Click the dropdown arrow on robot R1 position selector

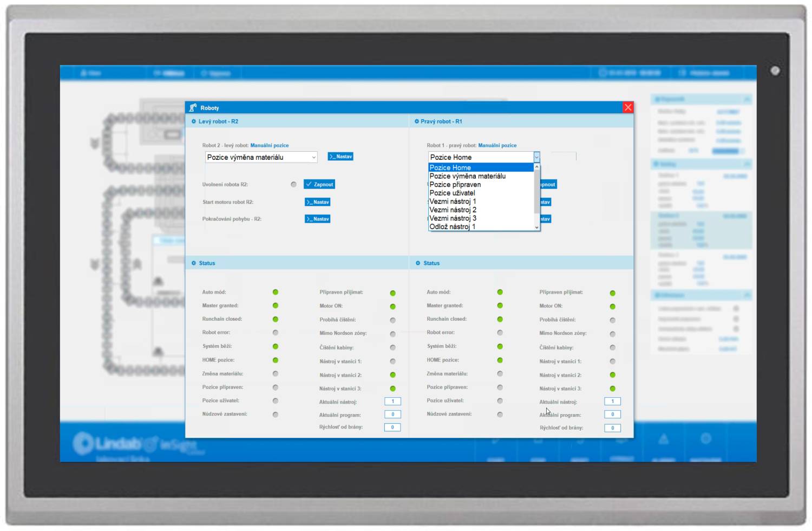536,157
